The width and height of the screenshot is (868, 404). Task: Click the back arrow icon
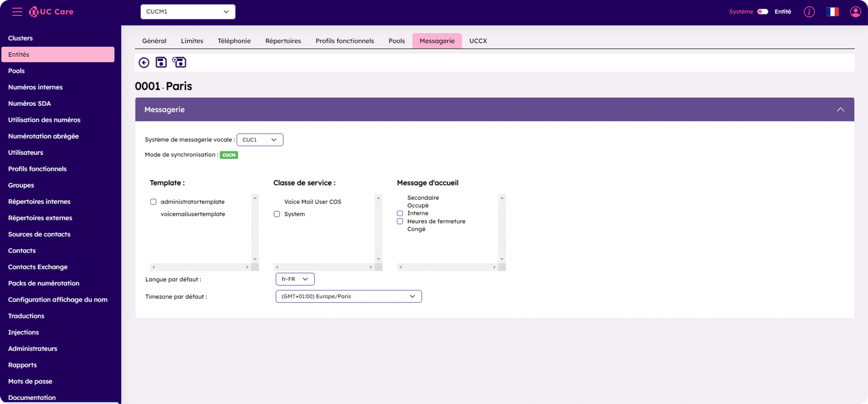(144, 62)
